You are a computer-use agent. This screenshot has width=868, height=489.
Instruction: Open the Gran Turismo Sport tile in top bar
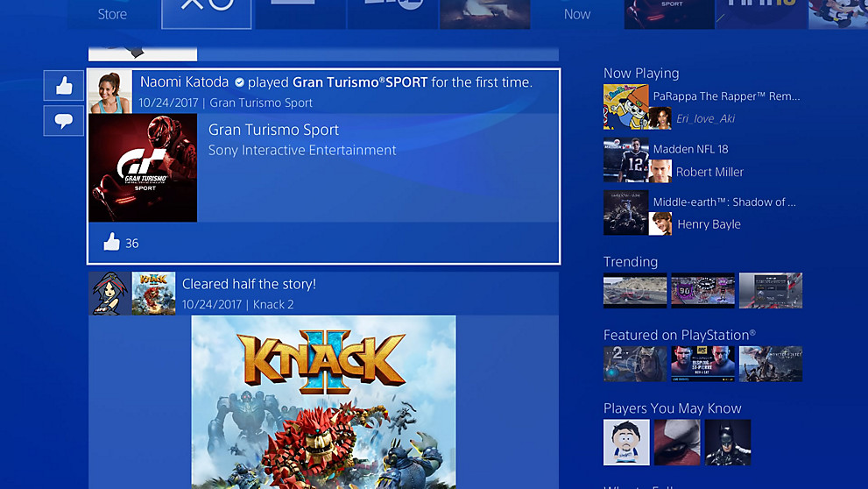pos(669,14)
